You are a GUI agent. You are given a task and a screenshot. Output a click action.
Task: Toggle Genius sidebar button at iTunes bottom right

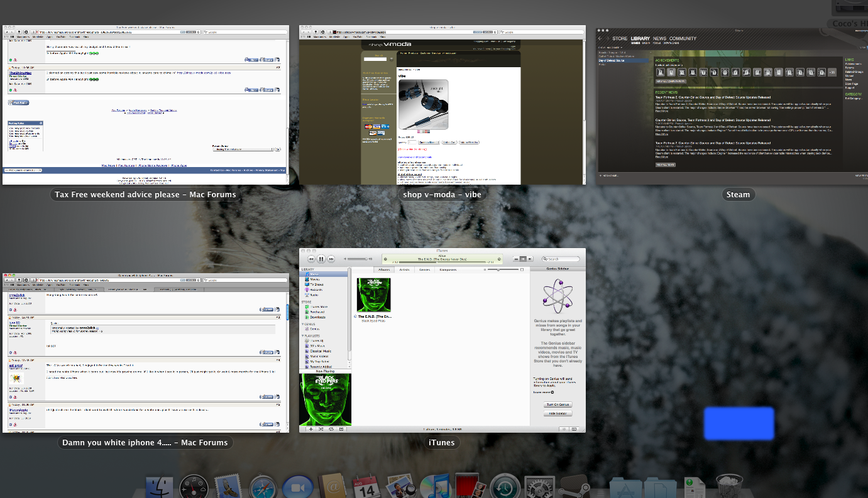click(x=574, y=429)
